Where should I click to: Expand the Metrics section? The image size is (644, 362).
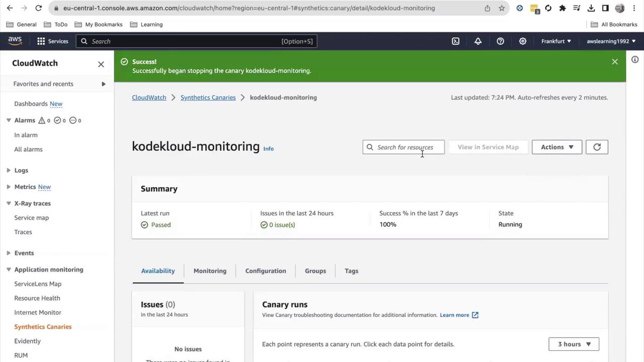point(9,187)
